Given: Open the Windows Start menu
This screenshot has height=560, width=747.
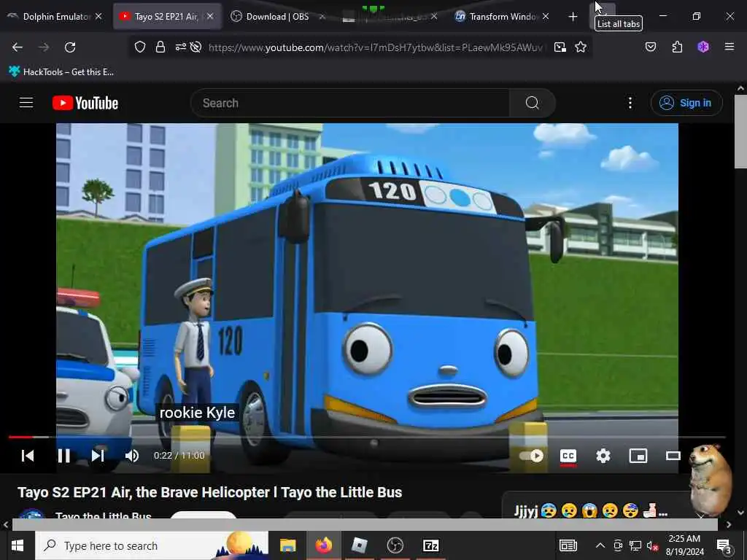Looking at the screenshot, I should tap(18, 545).
